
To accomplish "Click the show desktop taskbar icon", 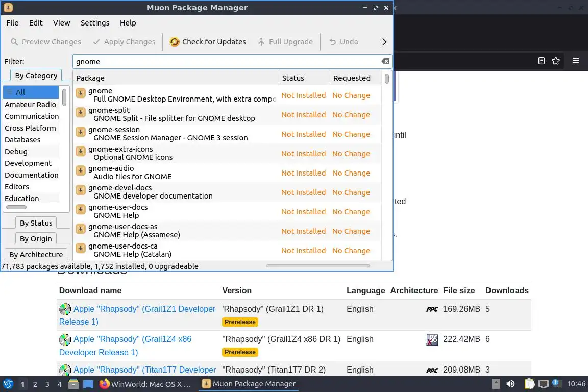I will click(x=88, y=384).
